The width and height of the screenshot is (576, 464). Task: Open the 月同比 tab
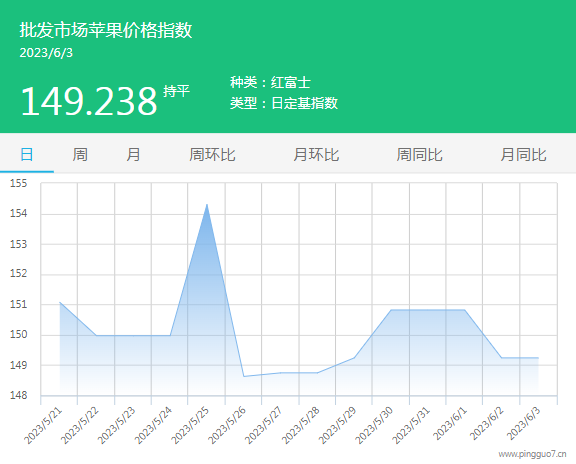[x=523, y=155]
